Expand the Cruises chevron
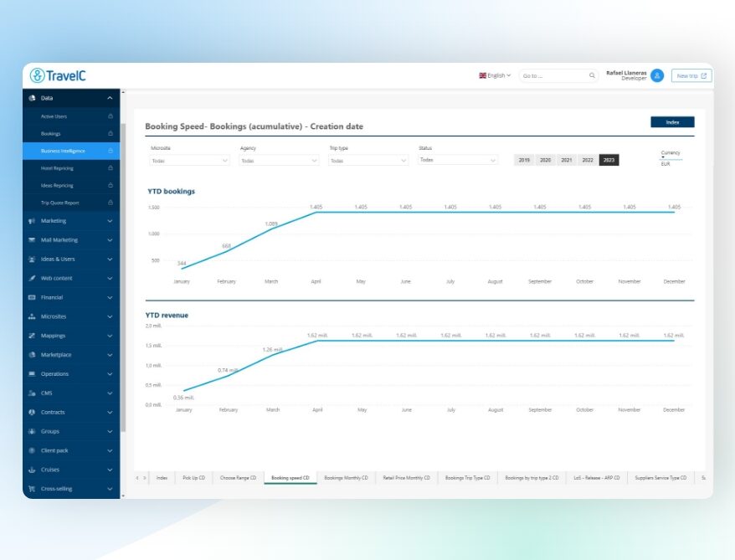This screenshot has height=560, width=735. [x=110, y=470]
